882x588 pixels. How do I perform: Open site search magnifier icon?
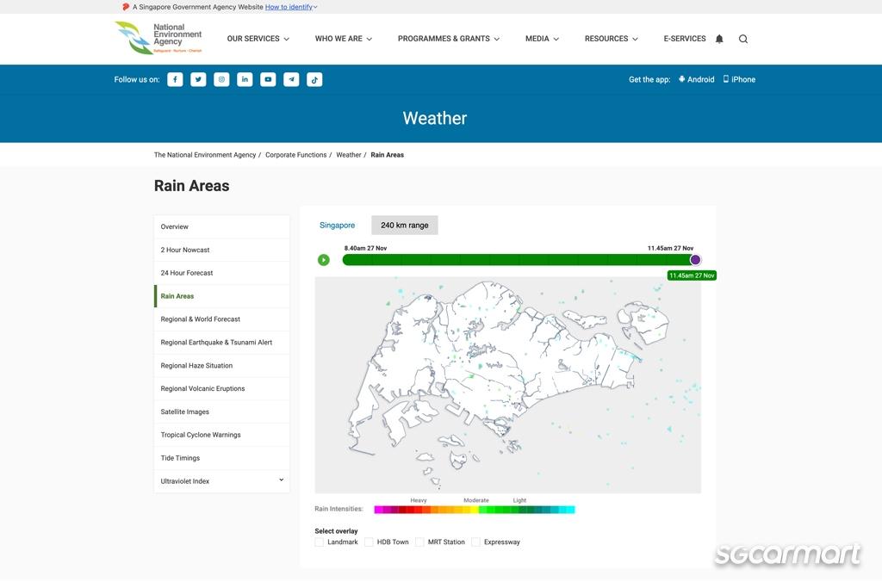pos(743,39)
